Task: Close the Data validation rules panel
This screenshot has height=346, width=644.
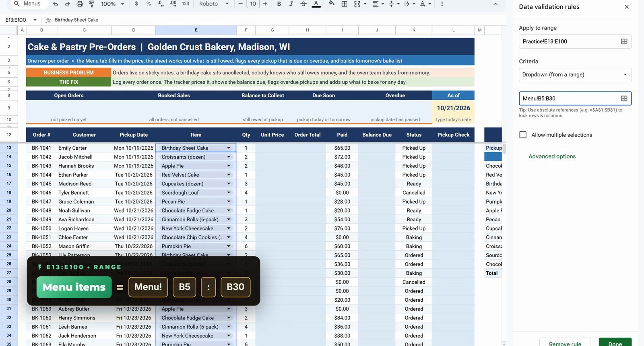Action: (627, 7)
